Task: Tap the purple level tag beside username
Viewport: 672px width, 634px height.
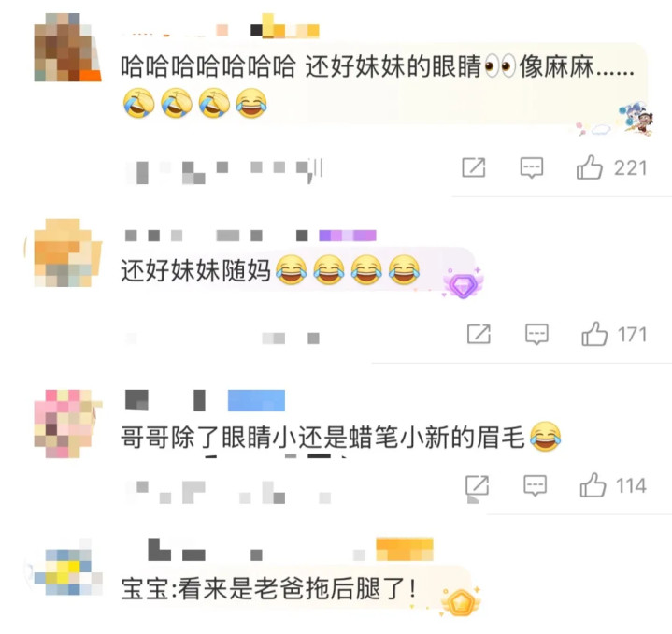Action: click(x=347, y=236)
